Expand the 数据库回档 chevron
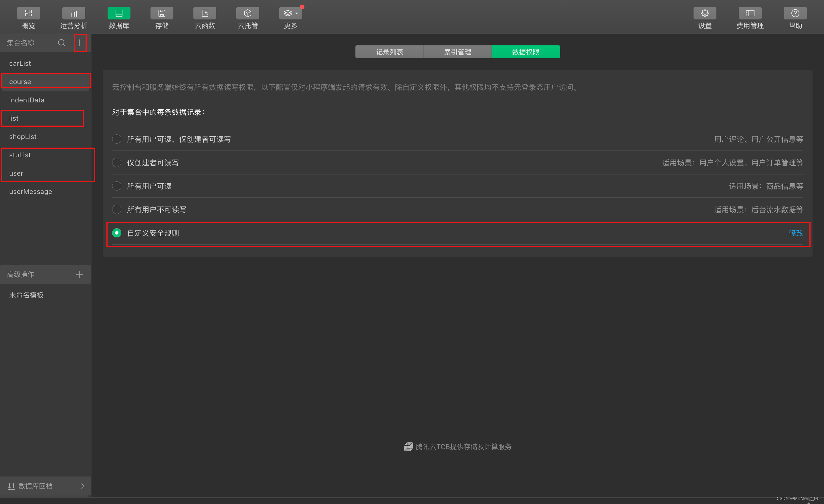Image resolution: width=824 pixels, height=504 pixels. [83, 486]
